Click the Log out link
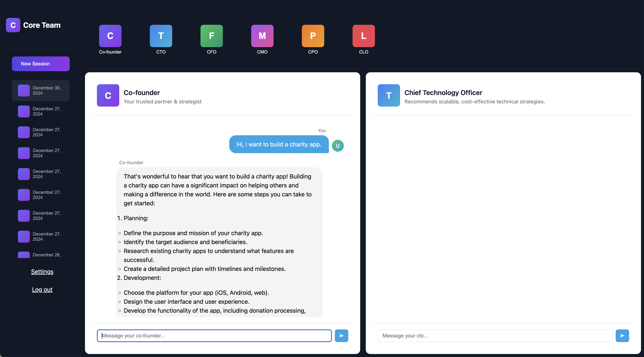The height and width of the screenshot is (357, 644). [x=42, y=290]
